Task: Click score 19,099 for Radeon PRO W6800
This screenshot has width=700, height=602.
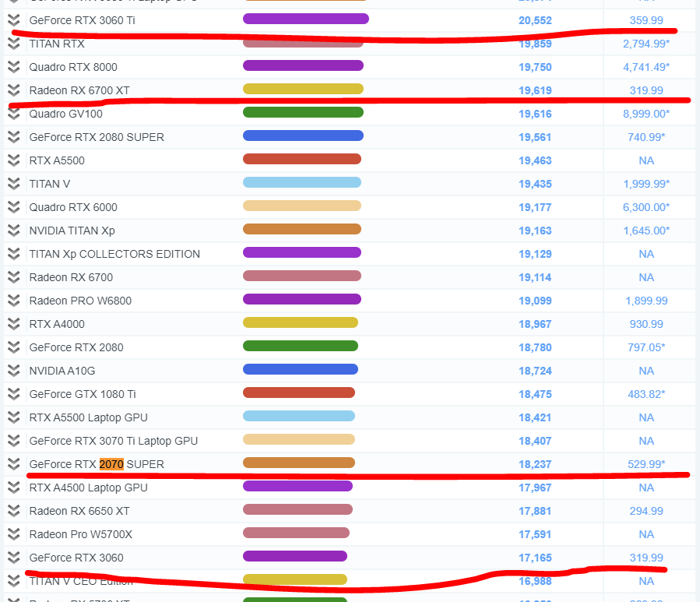Action: pyautogui.click(x=535, y=301)
